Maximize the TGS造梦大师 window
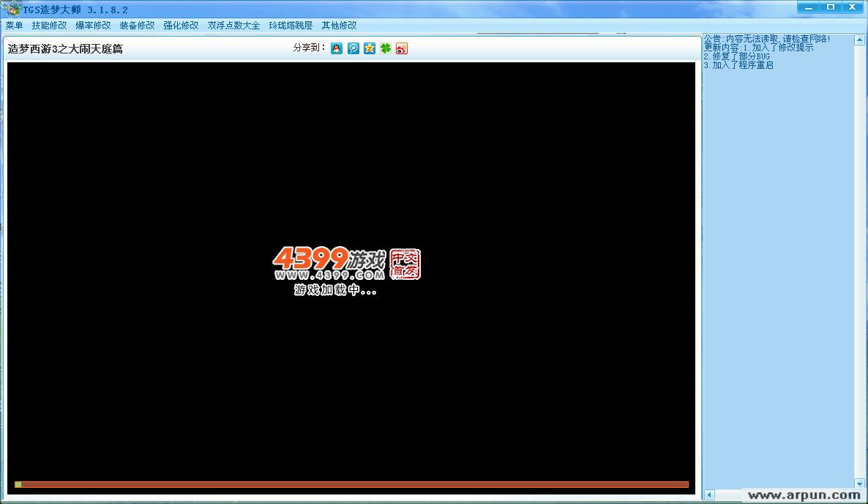Viewport: 868px width, 504px height. 831,7
